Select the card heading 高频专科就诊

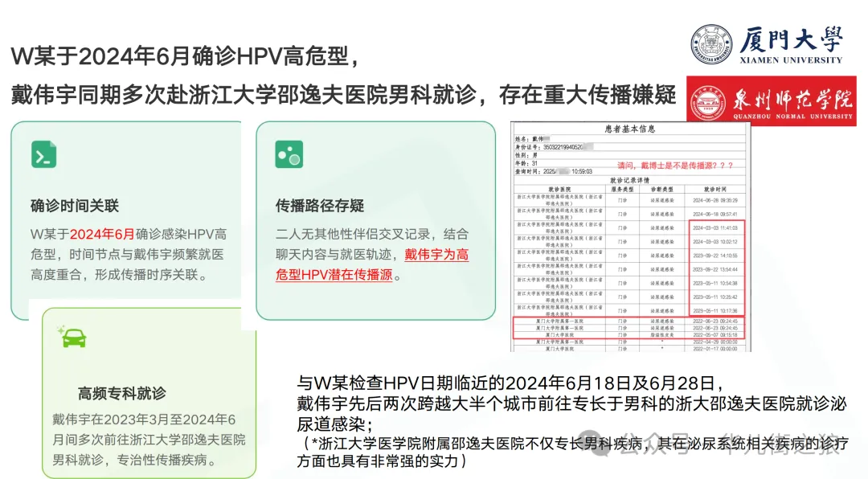coord(122,394)
